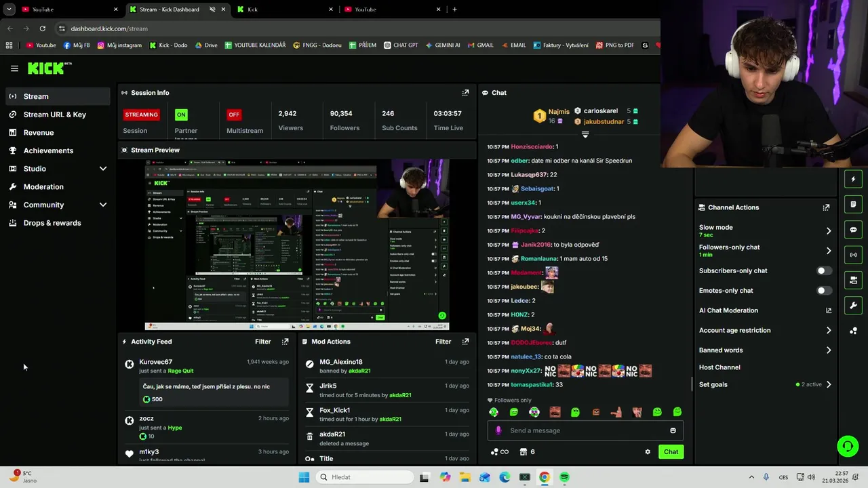Screen dimensions: 868x488
Task: Pop out the Mod Actions panel
Action: click(x=465, y=342)
